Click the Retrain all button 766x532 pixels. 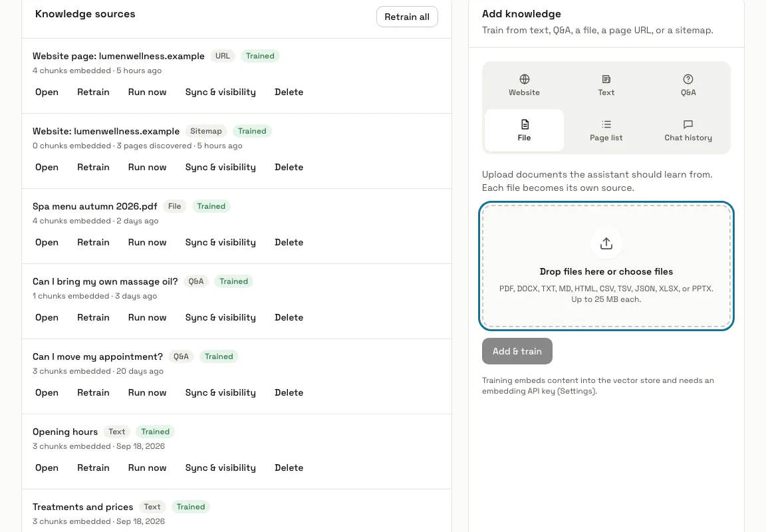coord(407,17)
